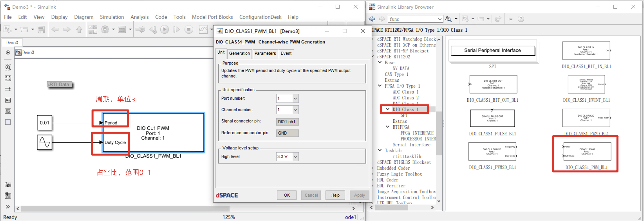Select the DIO_CLASS1_PWM_BL1 library block
644x221 pixels.
coord(586,152)
